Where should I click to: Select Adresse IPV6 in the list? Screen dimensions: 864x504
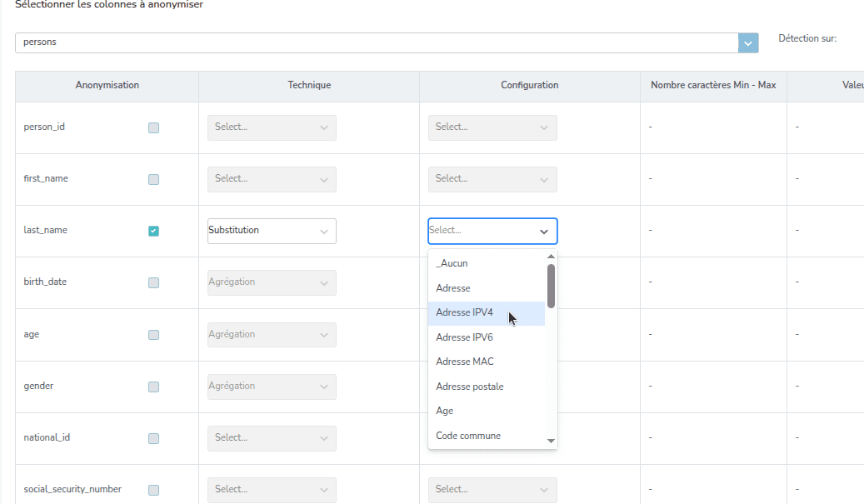coord(465,337)
